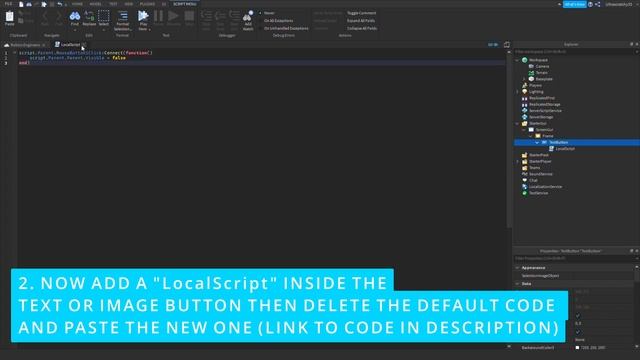Click the Replace tool icon

pos(89,16)
